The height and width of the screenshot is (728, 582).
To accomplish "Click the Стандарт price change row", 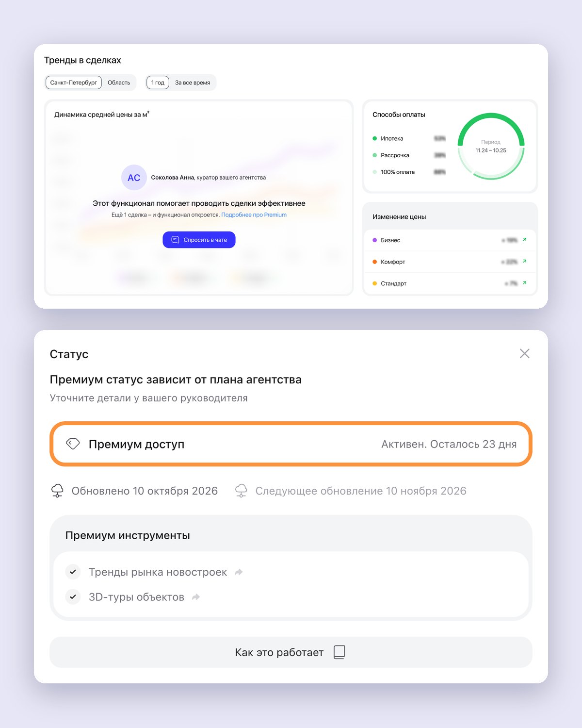I will point(450,283).
